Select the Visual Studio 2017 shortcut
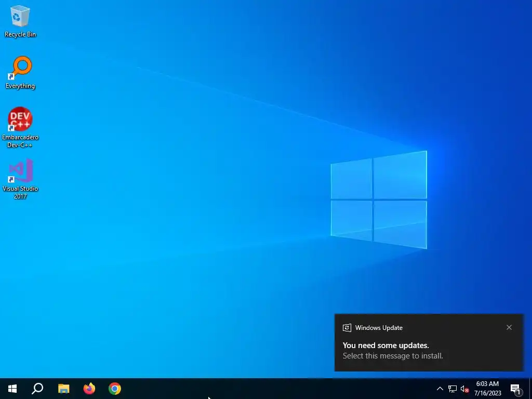The height and width of the screenshot is (399, 532). [20, 179]
